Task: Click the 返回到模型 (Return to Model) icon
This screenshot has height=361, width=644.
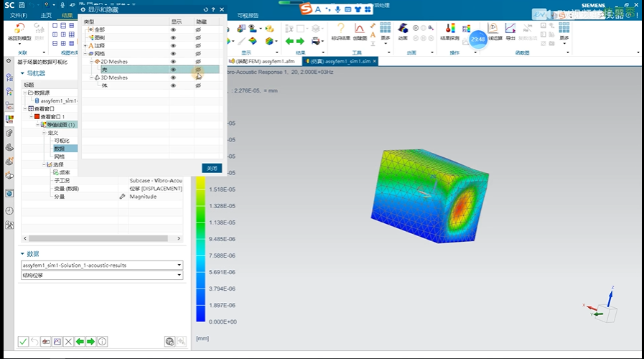Action: pos(22,32)
